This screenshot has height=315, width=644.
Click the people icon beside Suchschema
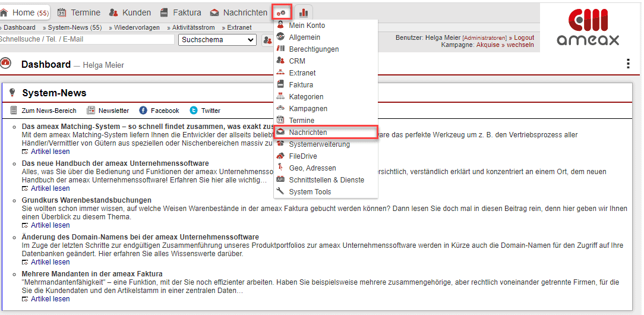tap(267, 40)
